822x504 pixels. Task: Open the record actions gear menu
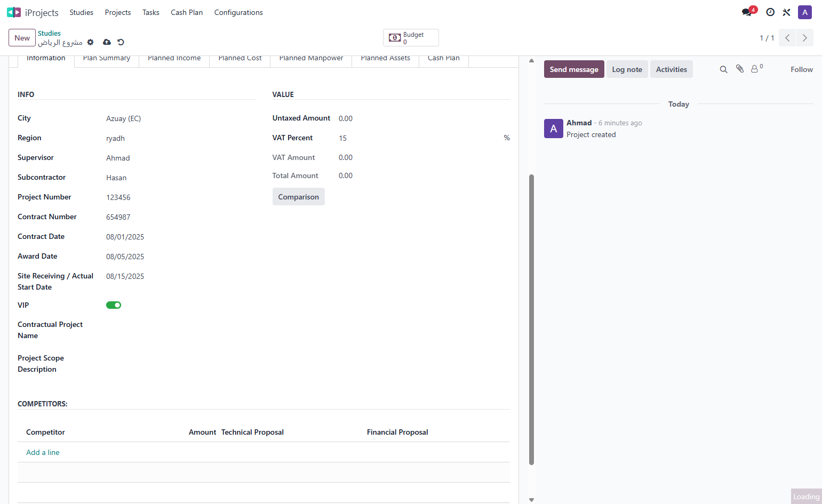coord(91,42)
